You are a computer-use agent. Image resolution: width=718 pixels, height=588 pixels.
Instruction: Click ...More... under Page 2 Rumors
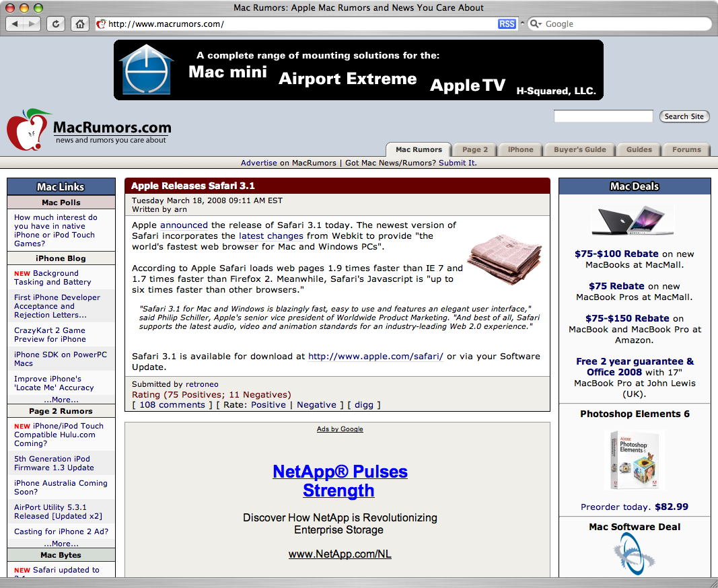pyautogui.click(x=61, y=544)
